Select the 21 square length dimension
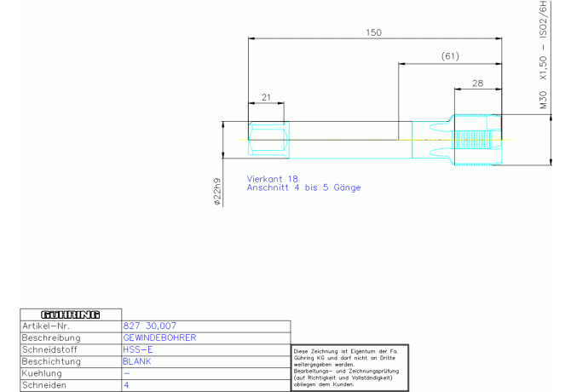The height and width of the screenshot is (392, 571). pyautogui.click(x=266, y=97)
